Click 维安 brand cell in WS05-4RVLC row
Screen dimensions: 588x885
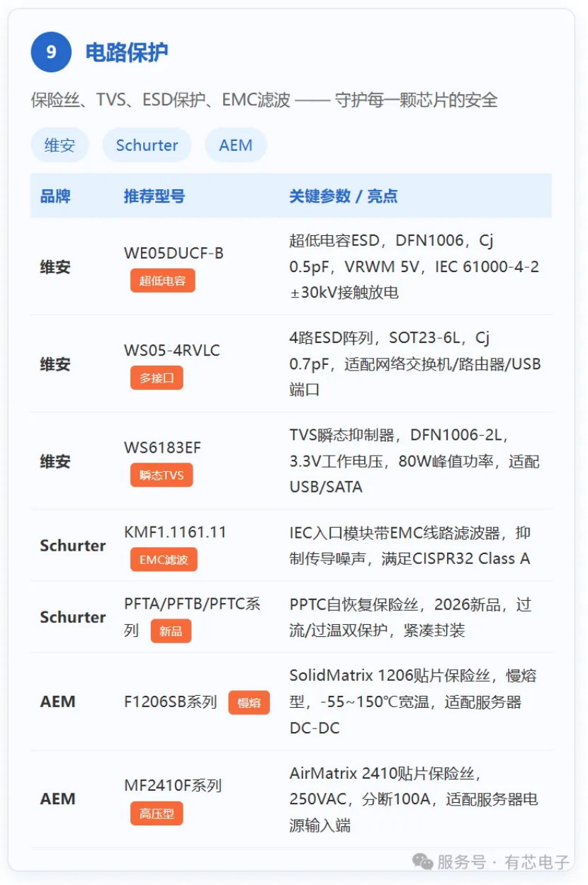55,364
